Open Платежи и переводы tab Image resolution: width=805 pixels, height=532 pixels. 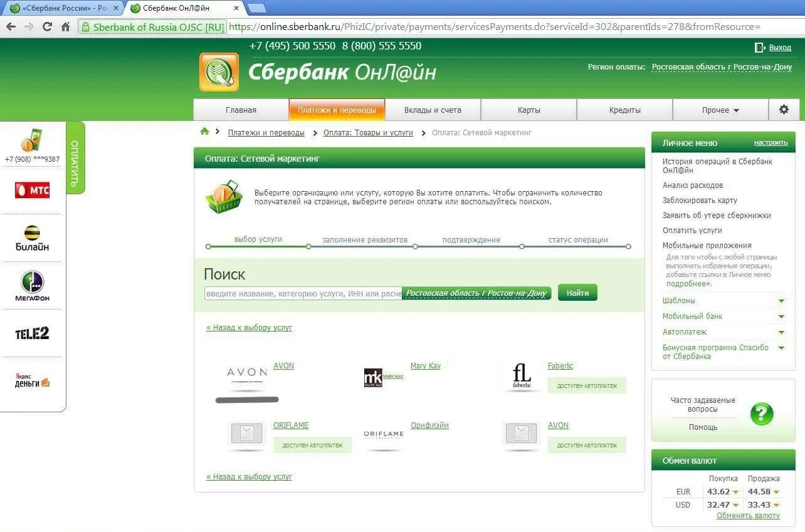(x=337, y=110)
